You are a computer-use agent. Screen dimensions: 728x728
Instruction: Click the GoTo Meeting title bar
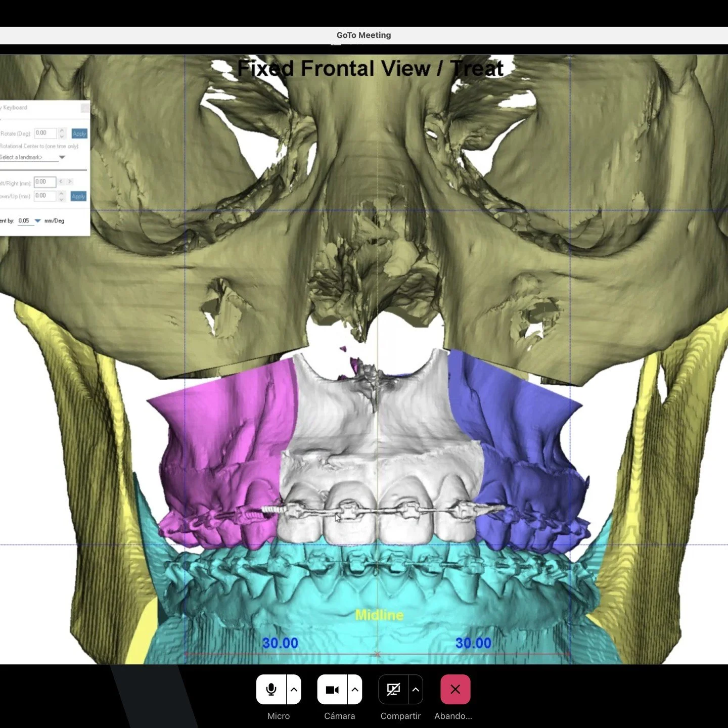(x=363, y=35)
